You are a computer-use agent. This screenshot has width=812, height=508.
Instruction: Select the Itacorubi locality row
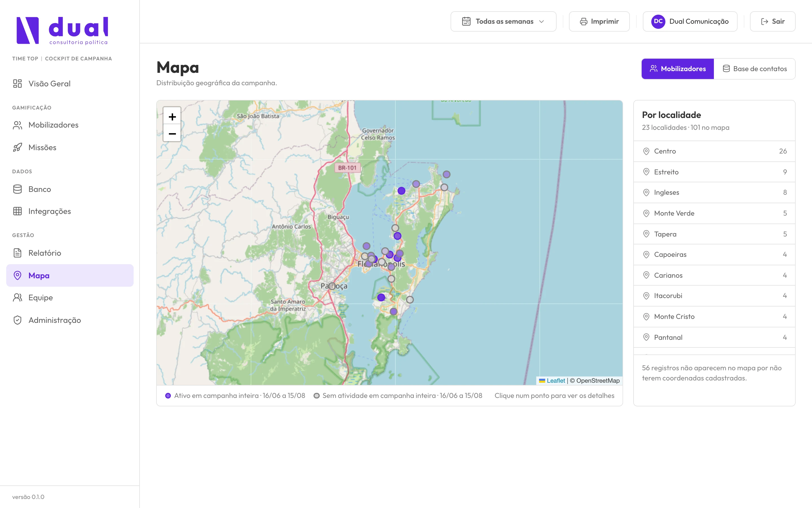tap(714, 296)
